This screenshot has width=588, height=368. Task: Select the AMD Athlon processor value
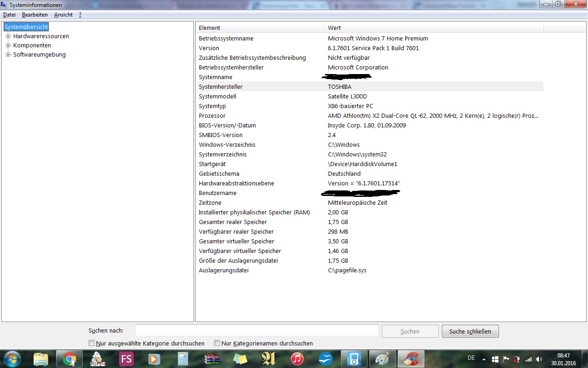click(x=433, y=115)
